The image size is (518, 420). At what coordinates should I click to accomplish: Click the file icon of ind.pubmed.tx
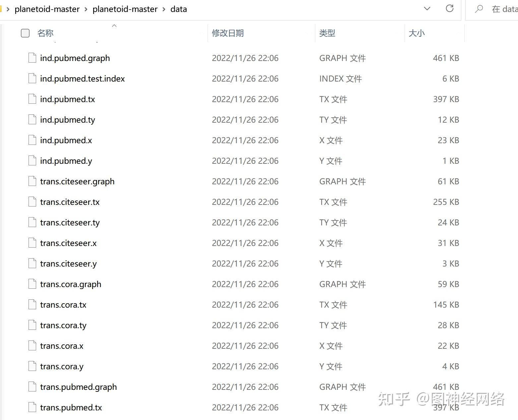click(x=32, y=99)
